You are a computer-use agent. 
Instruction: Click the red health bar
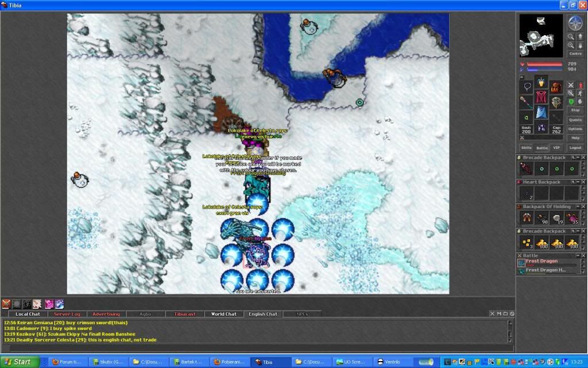pos(544,64)
